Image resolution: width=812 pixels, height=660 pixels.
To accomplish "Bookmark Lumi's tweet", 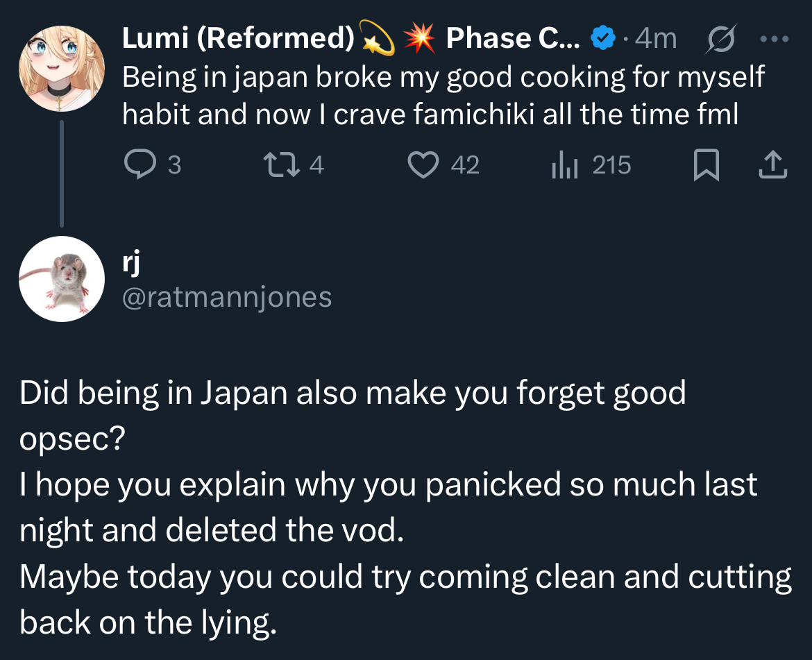I will point(706,165).
